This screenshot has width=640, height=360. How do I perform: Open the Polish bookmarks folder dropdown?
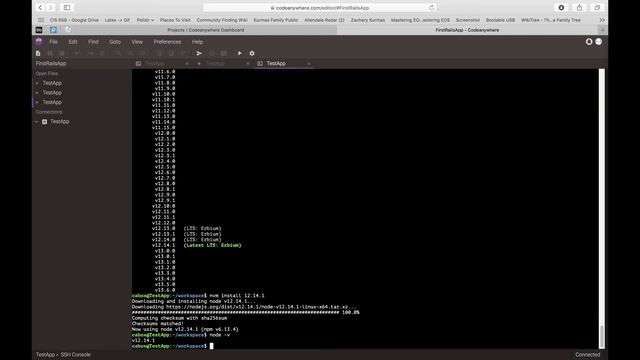145,20
